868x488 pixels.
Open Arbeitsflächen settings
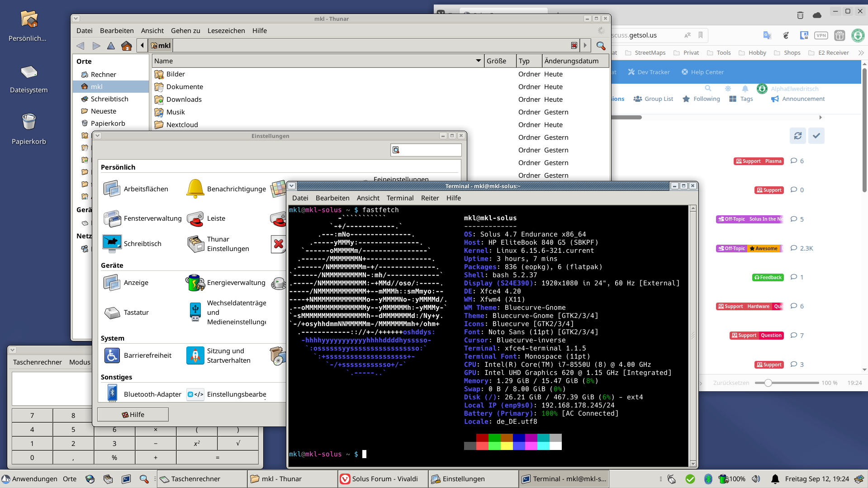tap(136, 189)
